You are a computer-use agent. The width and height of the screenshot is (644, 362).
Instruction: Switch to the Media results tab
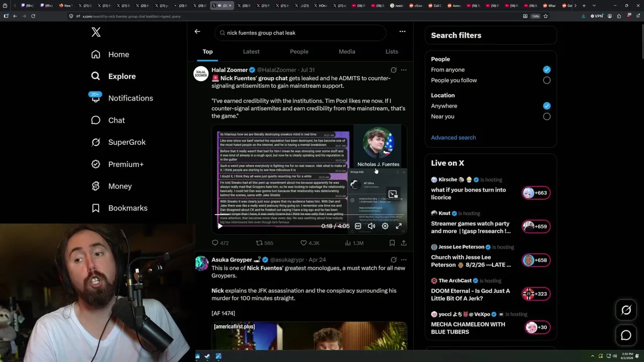pyautogui.click(x=347, y=52)
